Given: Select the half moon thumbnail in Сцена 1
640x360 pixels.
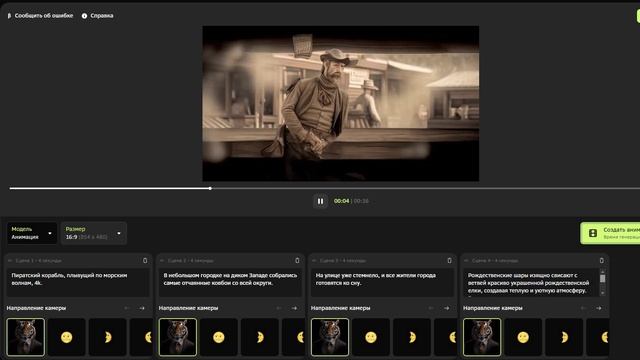Looking at the screenshot, I should click(107, 337).
